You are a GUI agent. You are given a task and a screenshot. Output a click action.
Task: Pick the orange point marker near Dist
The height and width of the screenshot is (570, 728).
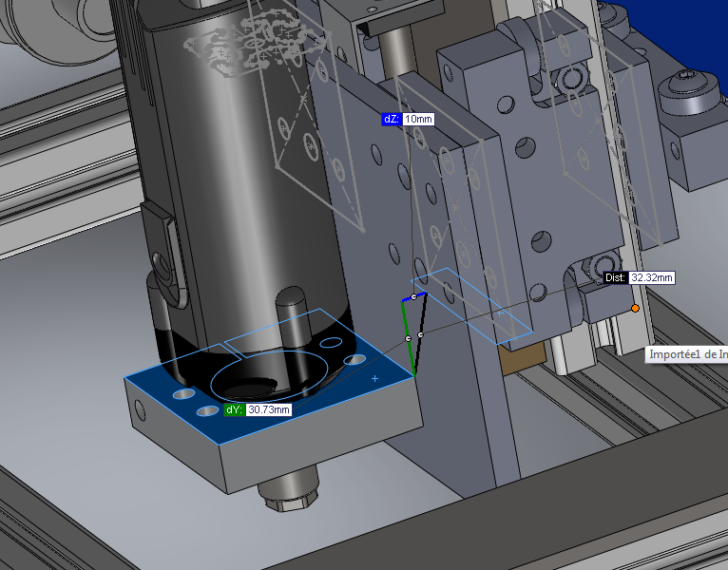click(635, 308)
